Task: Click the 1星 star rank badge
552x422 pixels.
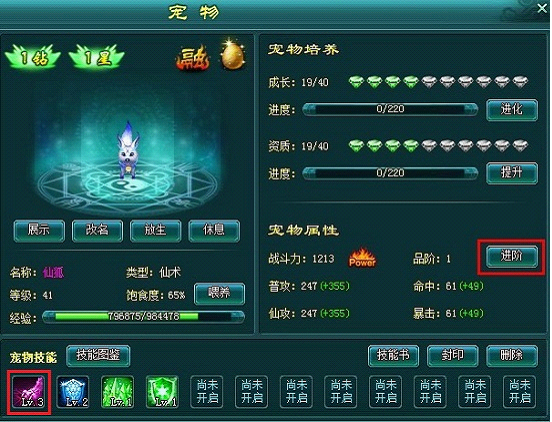Action: pyautogui.click(x=97, y=57)
